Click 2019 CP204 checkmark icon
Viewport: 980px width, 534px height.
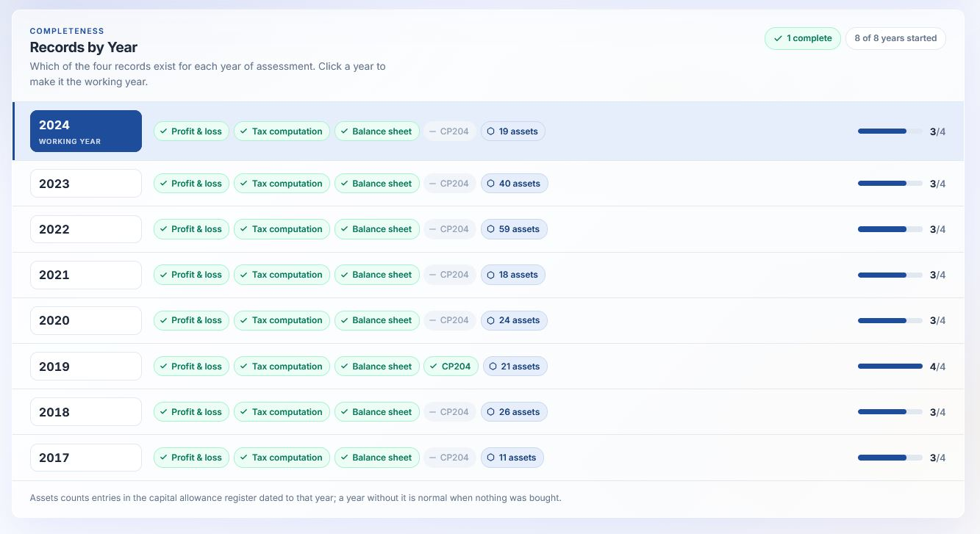point(433,367)
